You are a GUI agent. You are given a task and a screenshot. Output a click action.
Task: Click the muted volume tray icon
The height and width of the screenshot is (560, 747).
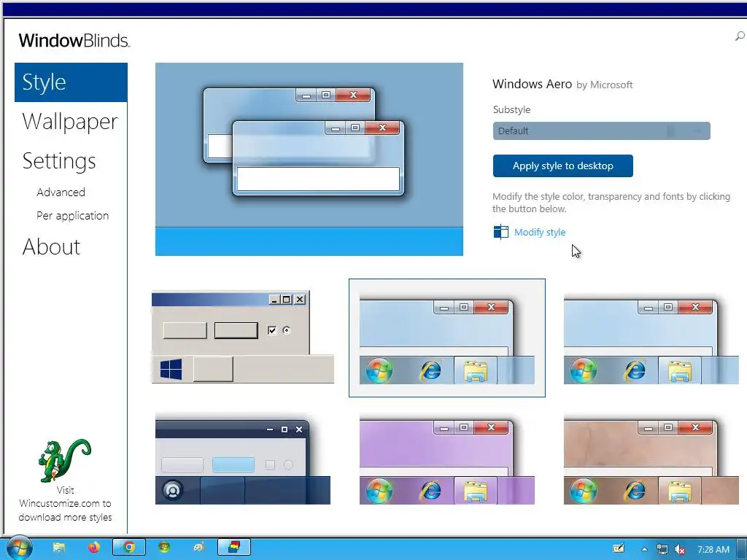680,549
